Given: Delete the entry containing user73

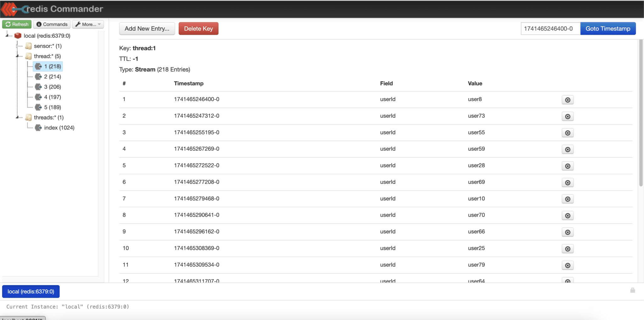Looking at the screenshot, I should [x=567, y=116].
